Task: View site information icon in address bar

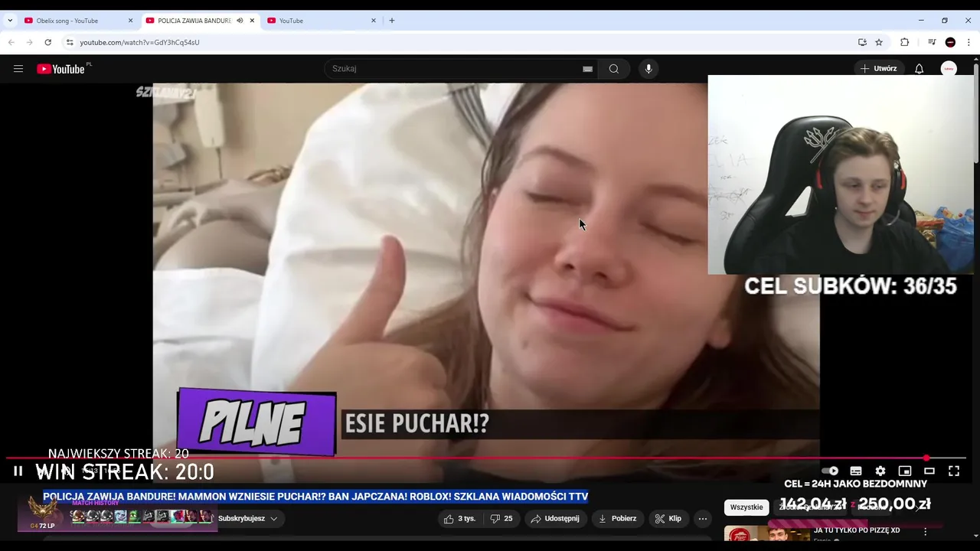Action: 69,42
